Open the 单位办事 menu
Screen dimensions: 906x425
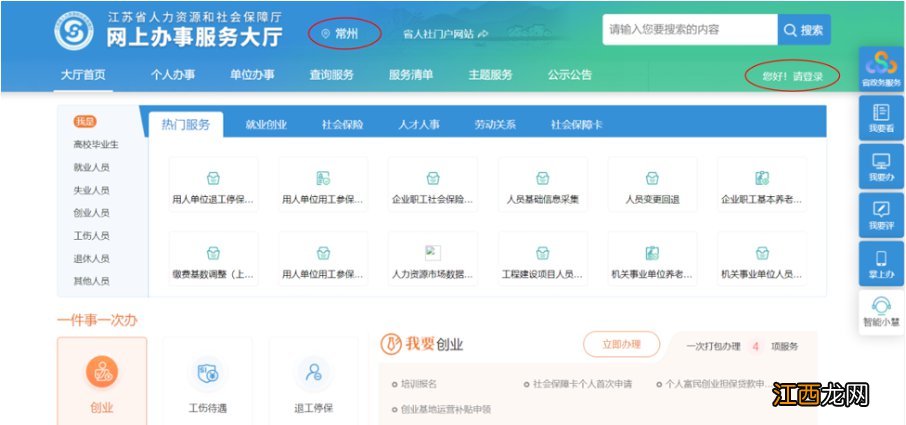tap(252, 74)
